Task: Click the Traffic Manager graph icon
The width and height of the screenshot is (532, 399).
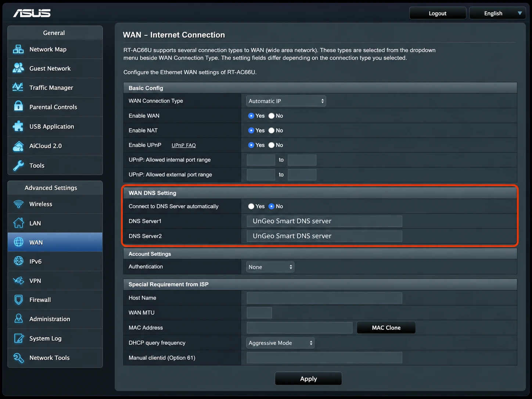Action: coord(18,87)
